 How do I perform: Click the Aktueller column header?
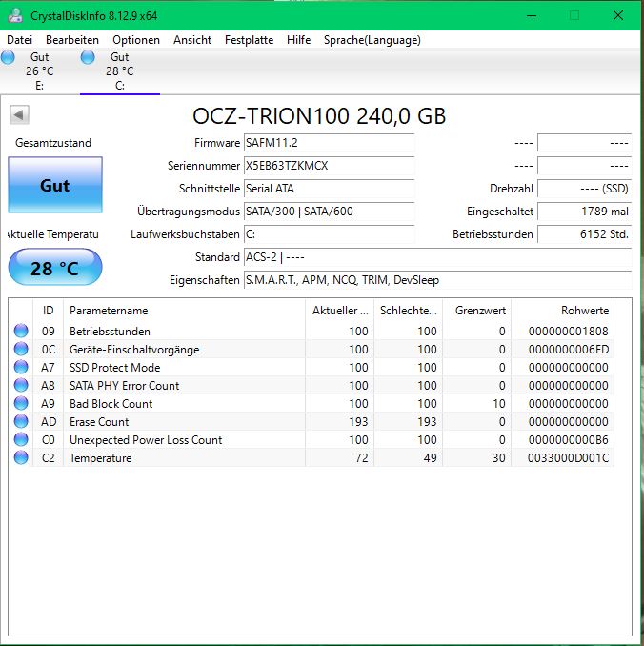[x=339, y=311]
